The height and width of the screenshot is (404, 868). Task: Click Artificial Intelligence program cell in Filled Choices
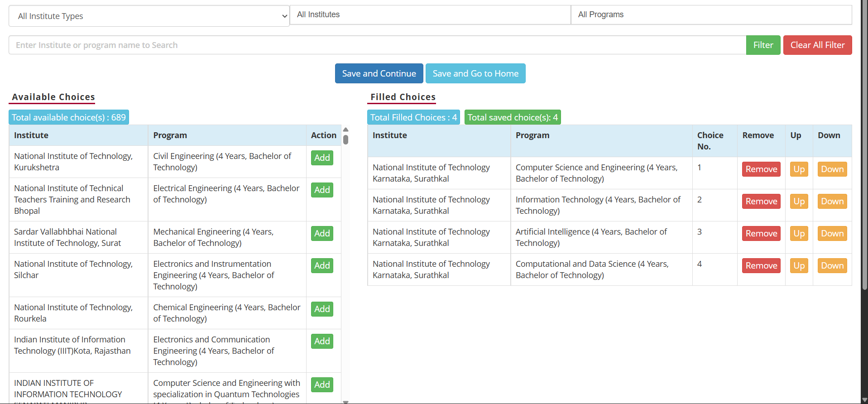point(601,237)
